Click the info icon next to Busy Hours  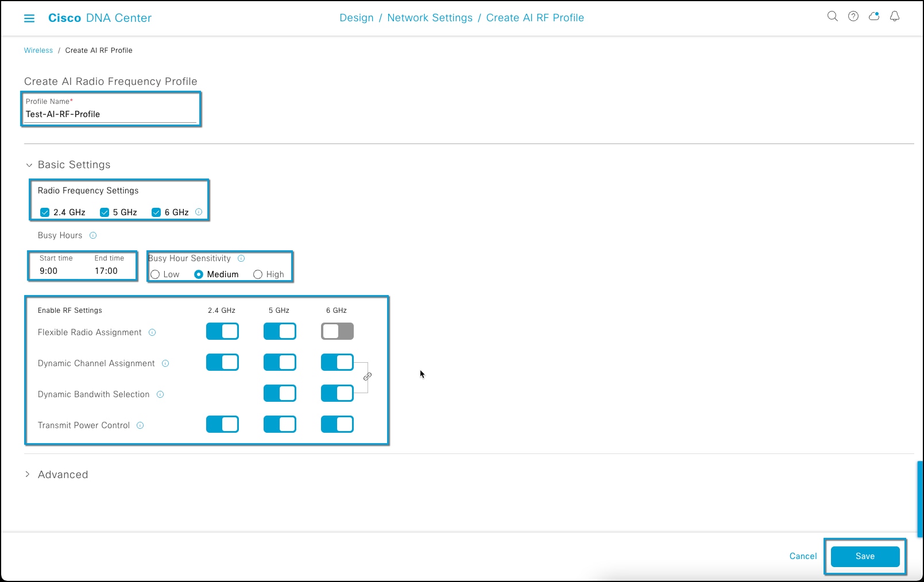[x=92, y=235]
